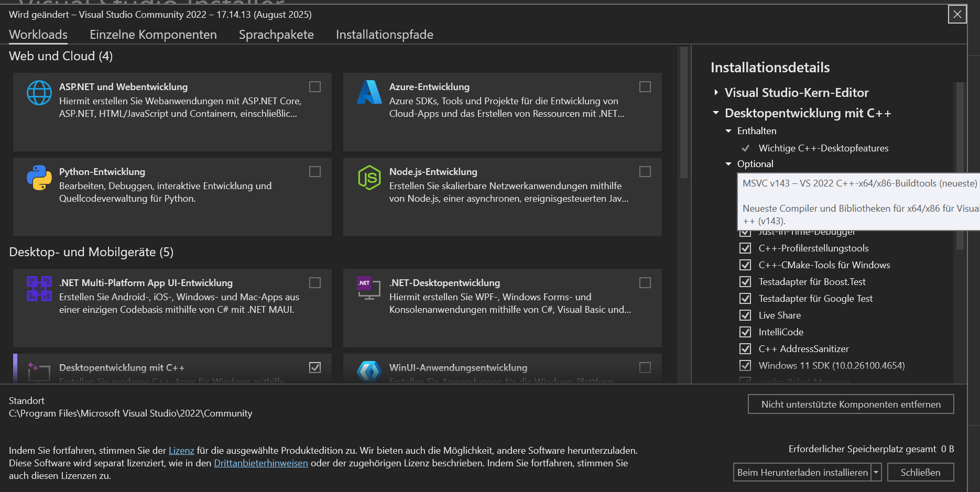This screenshot has width=980, height=492.
Task: Enable the Azure-Entwicklung workload checkbox
Action: tap(645, 87)
